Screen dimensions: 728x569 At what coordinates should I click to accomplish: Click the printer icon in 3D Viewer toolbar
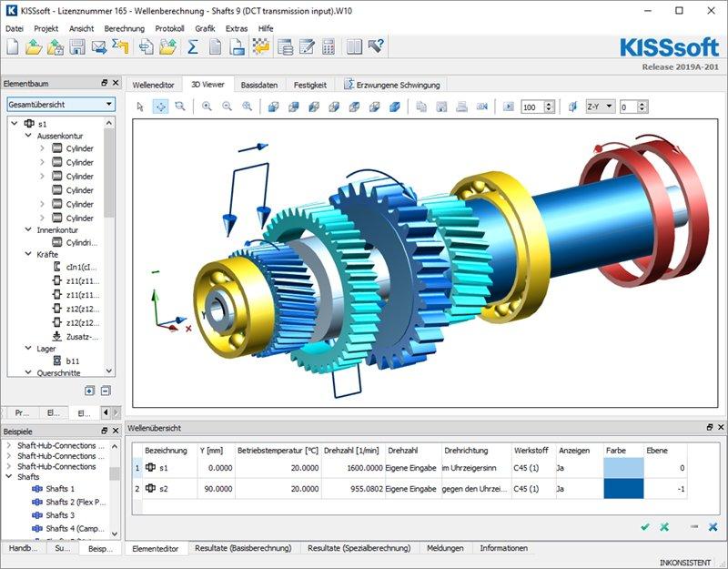click(461, 107)
